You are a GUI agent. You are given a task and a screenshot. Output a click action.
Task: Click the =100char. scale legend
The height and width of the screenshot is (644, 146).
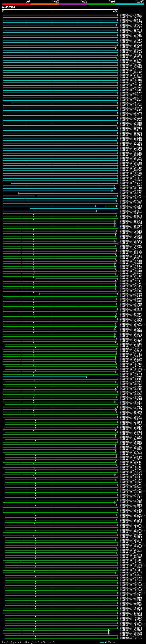108,642
